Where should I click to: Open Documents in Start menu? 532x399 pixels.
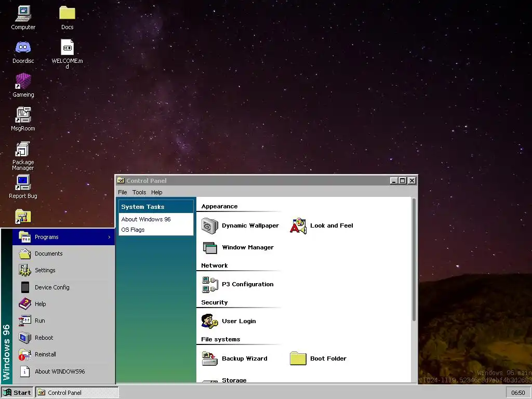tap(64, 254)
